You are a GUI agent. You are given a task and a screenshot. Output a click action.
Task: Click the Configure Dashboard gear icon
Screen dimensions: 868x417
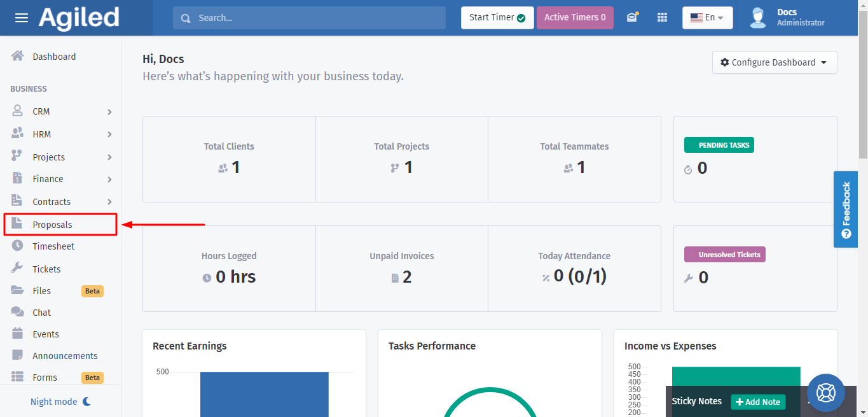(725, 62)
